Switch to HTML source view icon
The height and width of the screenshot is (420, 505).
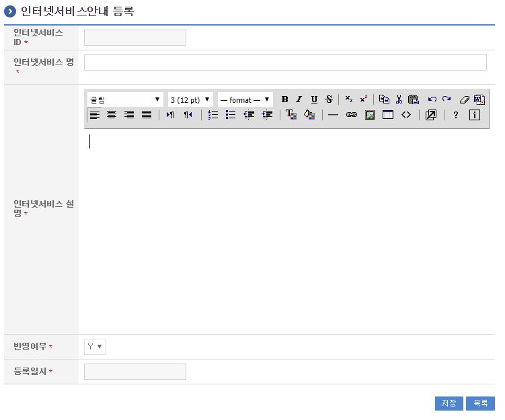406,115
